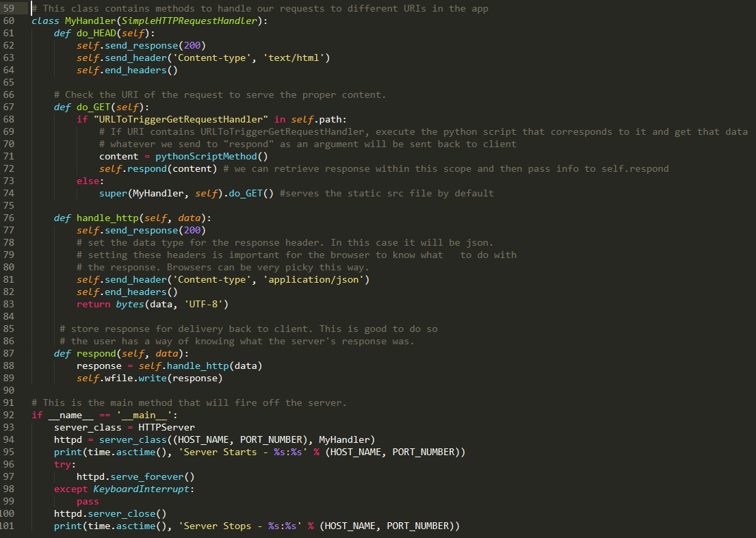Image resolution: width=756 pixels, height=538 pixels.
Task: Click response variable assignment on line 88
Action: 99,366
